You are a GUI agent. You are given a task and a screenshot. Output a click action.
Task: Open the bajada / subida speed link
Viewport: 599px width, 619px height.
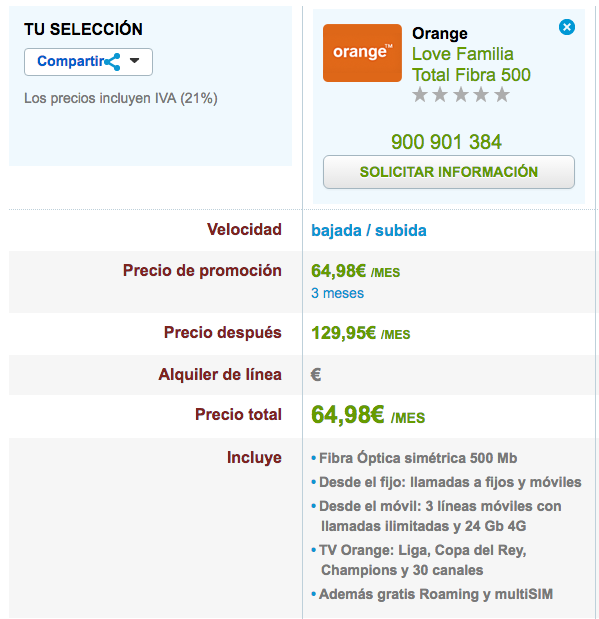point(369,231)
